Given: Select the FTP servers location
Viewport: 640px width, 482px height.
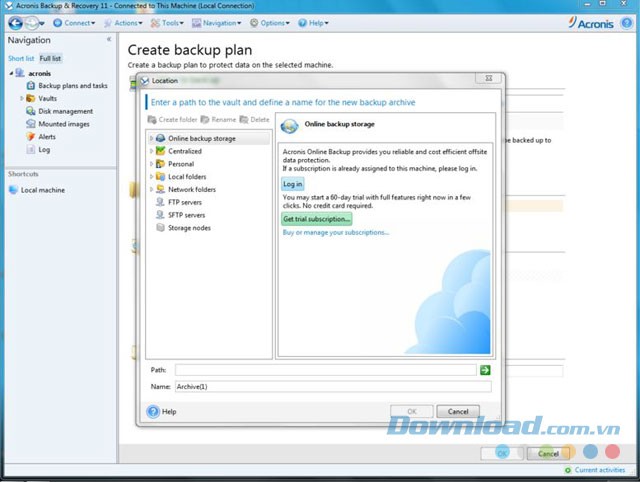Looking at the screenshot, I should pos(186,201).
